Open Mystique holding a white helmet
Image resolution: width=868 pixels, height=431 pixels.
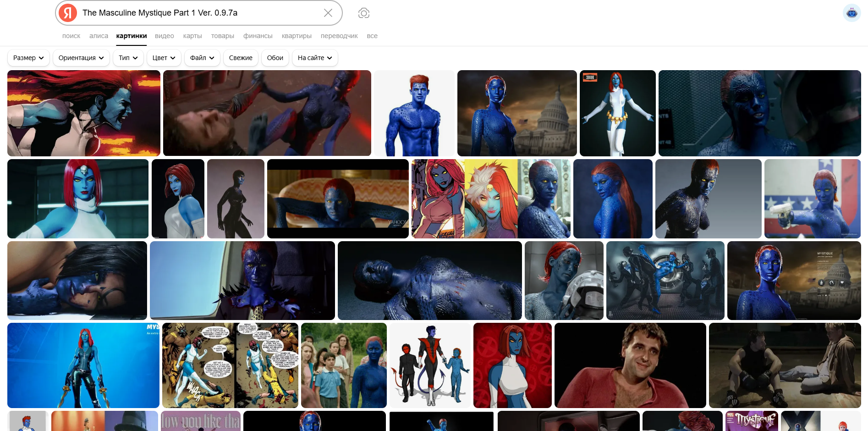click(x=564, y=281)
